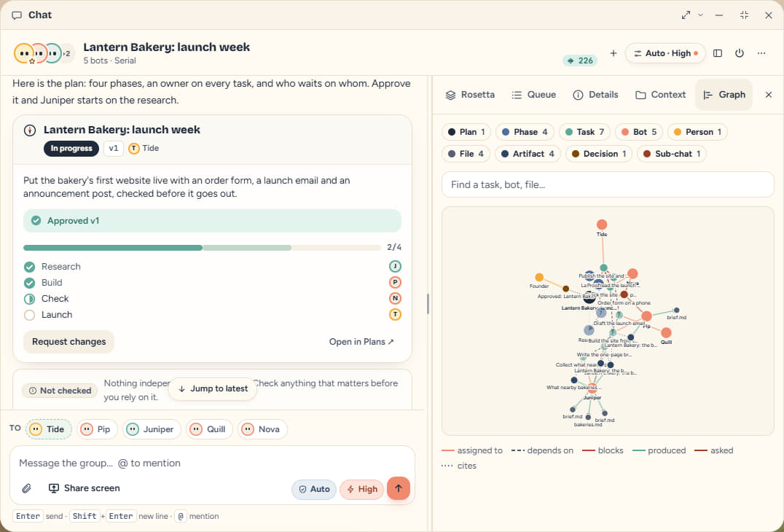The height and width of the screenshot is (532, 784).
Task: Select the Graph tab
Action: coord(724,95)
